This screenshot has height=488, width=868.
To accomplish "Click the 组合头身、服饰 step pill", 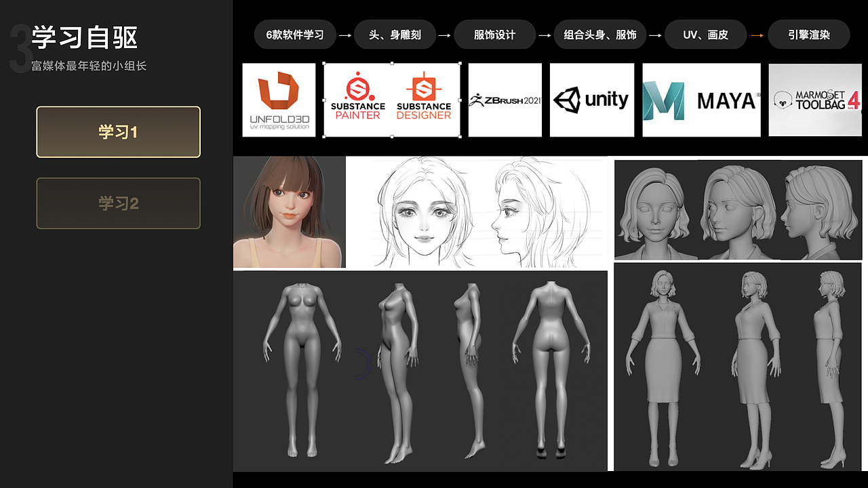I will point(599,33).
